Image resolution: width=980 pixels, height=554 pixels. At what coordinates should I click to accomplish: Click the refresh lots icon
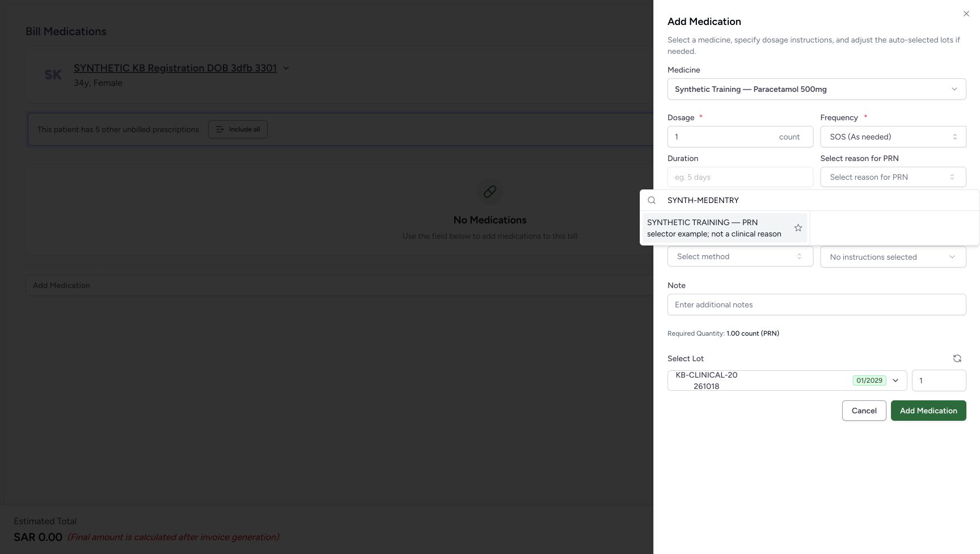(957, 358)
